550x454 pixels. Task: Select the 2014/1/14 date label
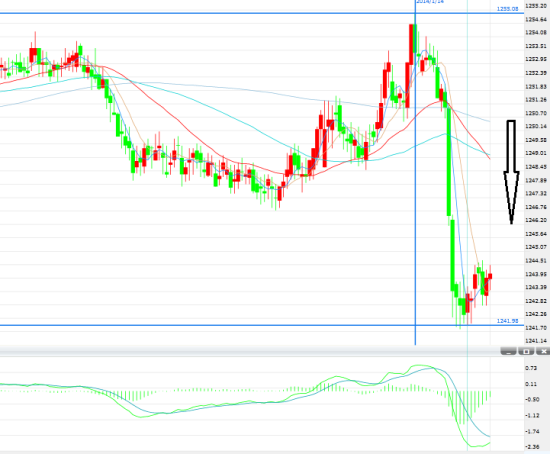(x=430, y=2)
